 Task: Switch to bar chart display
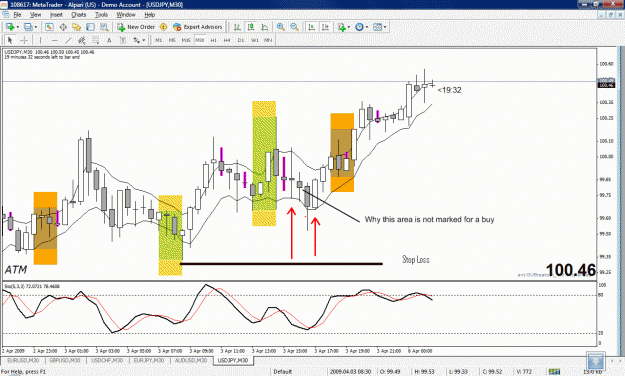237,27
